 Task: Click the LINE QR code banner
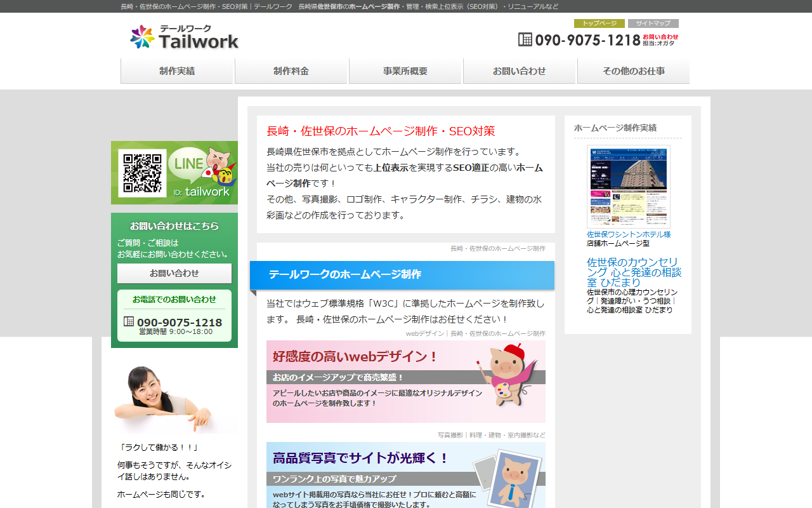tap(174, 173)
